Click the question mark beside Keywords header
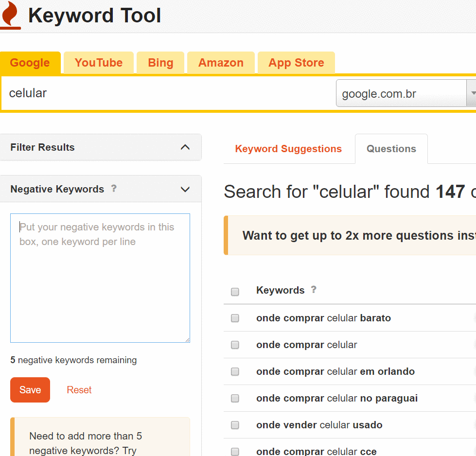 click(314, 290)
